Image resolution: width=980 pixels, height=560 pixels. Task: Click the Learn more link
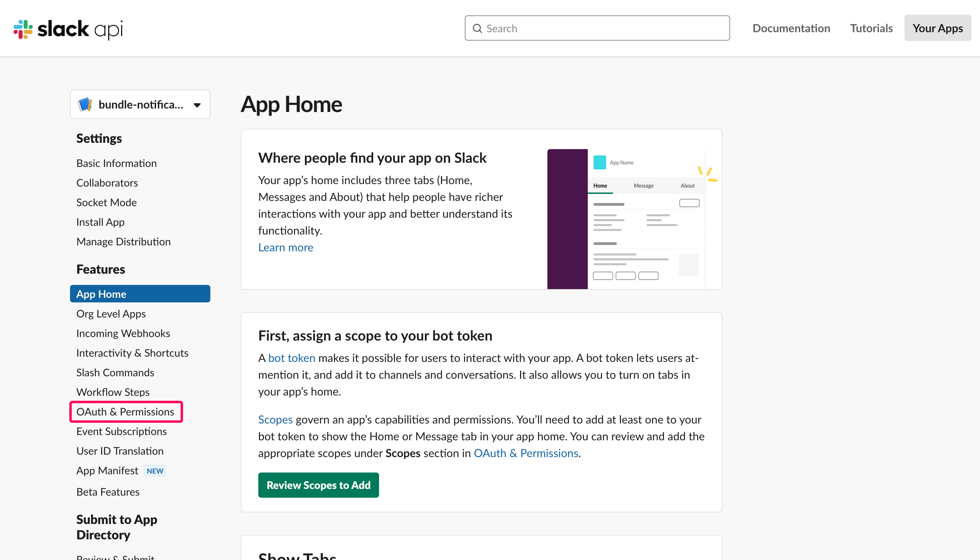point(285,247)
